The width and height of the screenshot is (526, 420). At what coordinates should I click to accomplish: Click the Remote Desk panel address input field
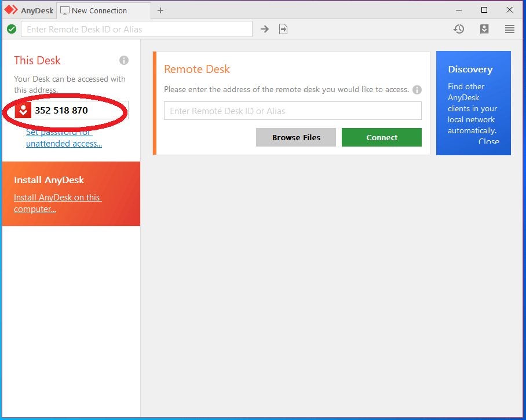pyautogui.click(x=293, y=111)
